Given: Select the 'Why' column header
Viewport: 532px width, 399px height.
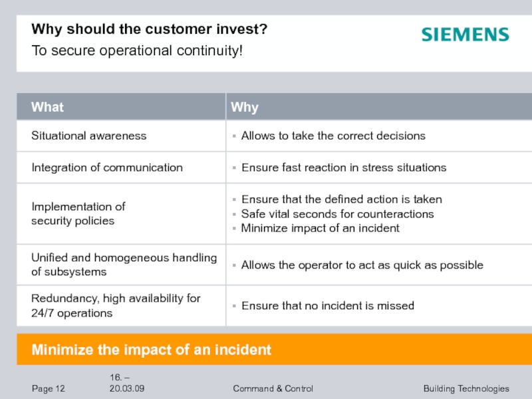Looking at the screenshot, I should (x=379, y=107).
